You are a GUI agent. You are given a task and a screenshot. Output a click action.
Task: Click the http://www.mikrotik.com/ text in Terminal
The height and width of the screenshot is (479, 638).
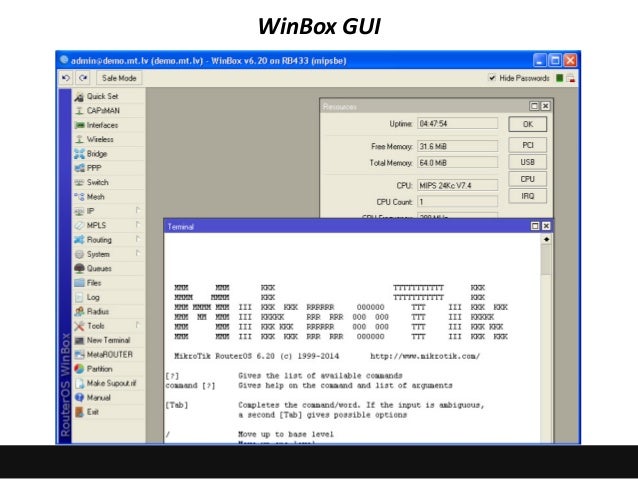coord(425,356)
